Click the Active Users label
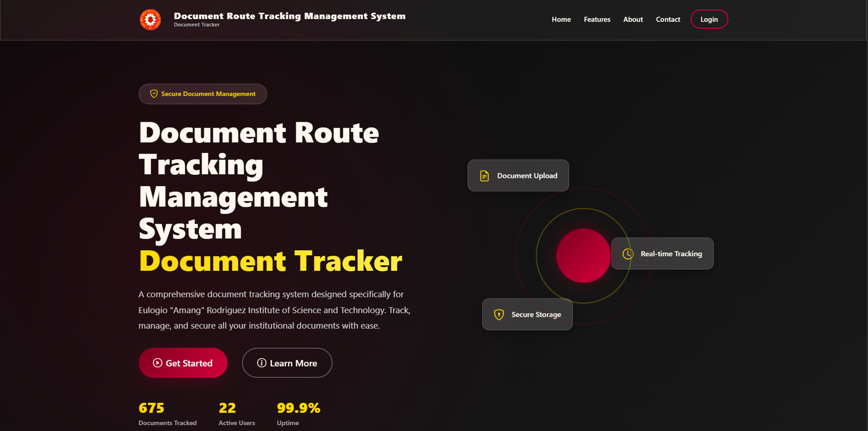Viewport: 868px width, 431px height. [237, 423]
